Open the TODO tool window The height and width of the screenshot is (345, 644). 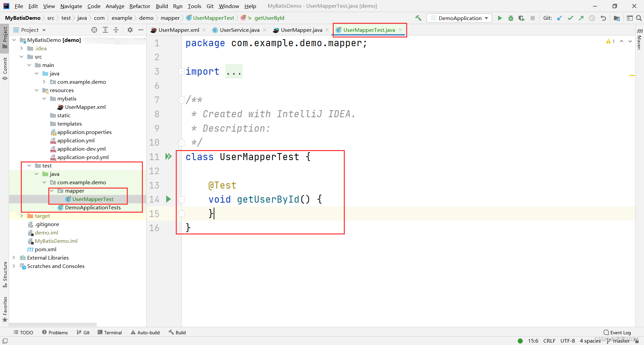point(23,333)
